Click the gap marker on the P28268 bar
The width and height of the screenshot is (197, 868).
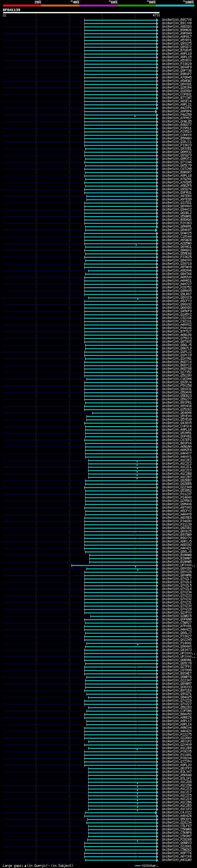point(137,841)
